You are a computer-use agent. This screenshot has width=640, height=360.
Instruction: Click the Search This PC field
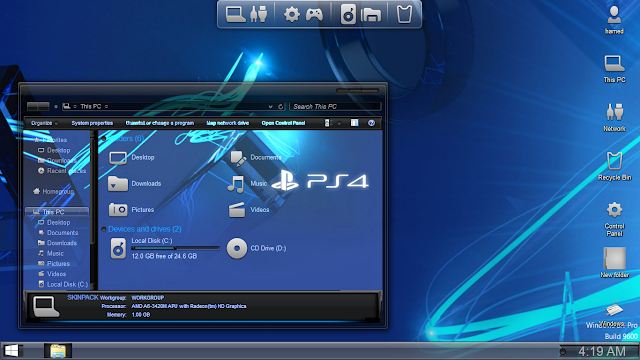(x=335, y=107)
